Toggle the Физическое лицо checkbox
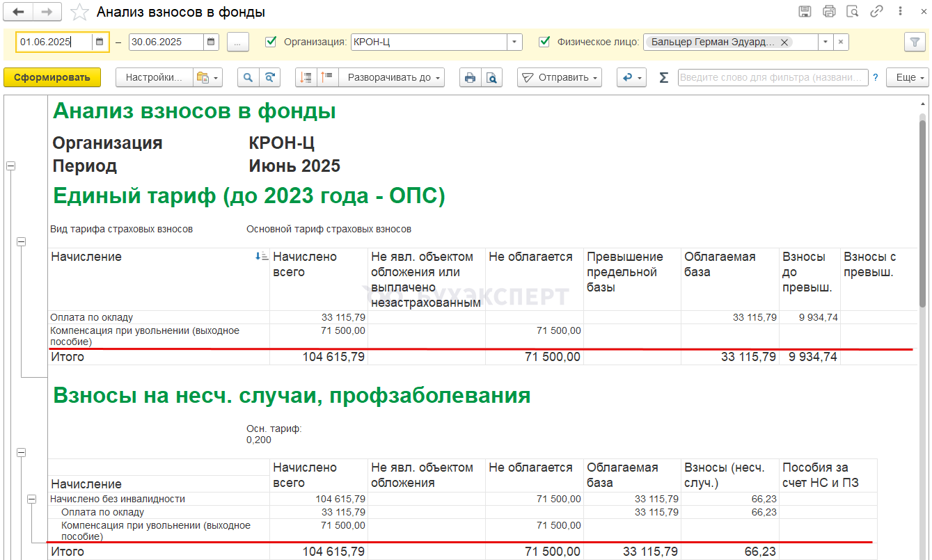 pyautogui.click(x=545, y=42)
